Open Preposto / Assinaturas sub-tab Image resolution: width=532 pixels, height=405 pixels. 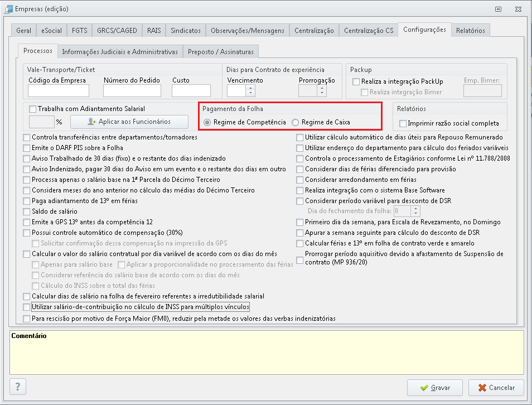(220, 51)
